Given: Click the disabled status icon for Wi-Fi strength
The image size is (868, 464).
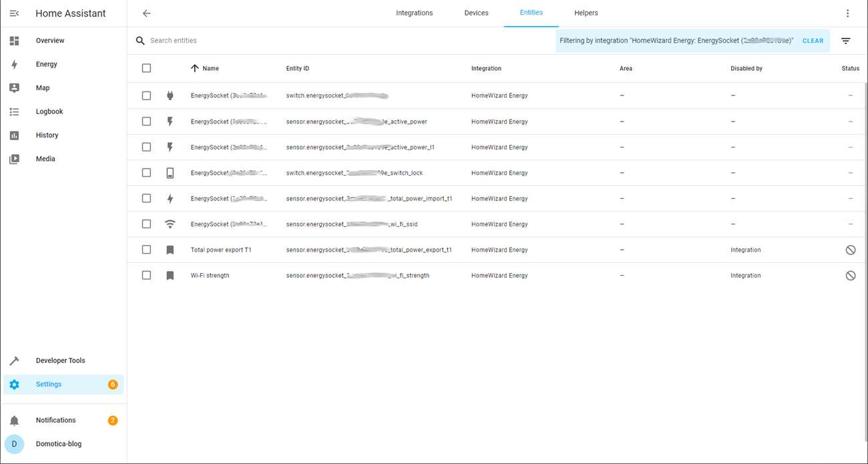Looking at the screenshot, I should [850, 276].
